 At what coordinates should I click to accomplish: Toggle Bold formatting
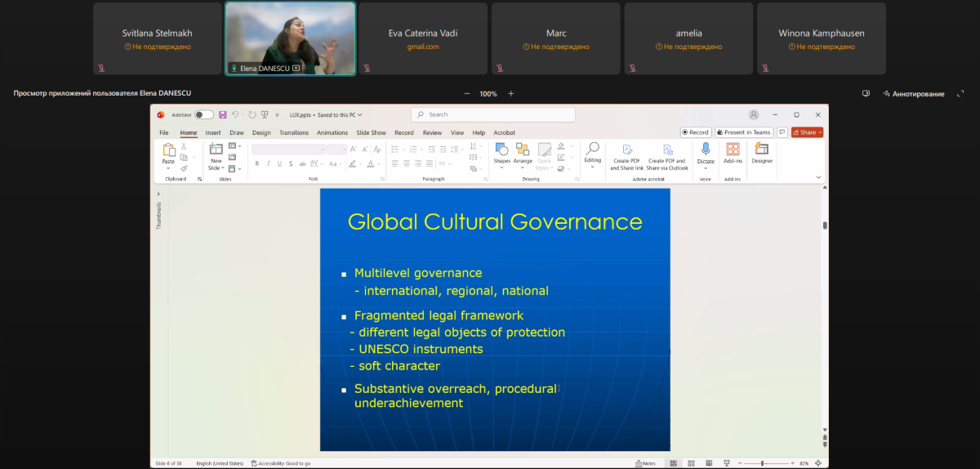(x=256, y=163)
